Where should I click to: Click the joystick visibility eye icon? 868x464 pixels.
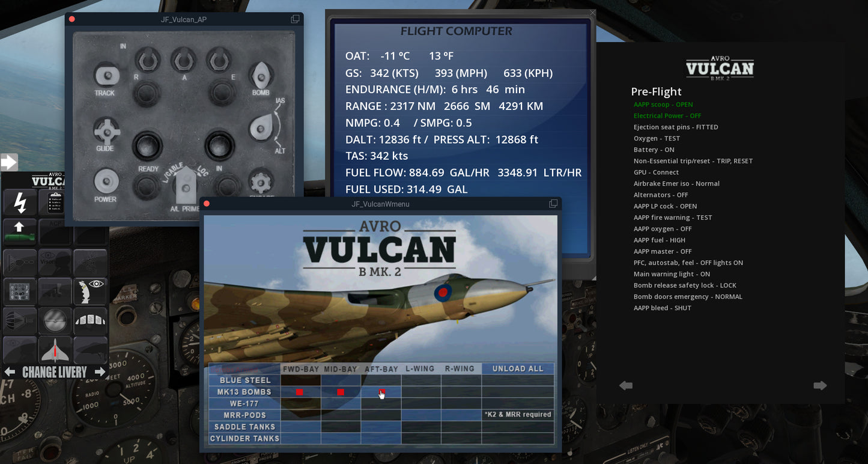click(x=90, y=291)
